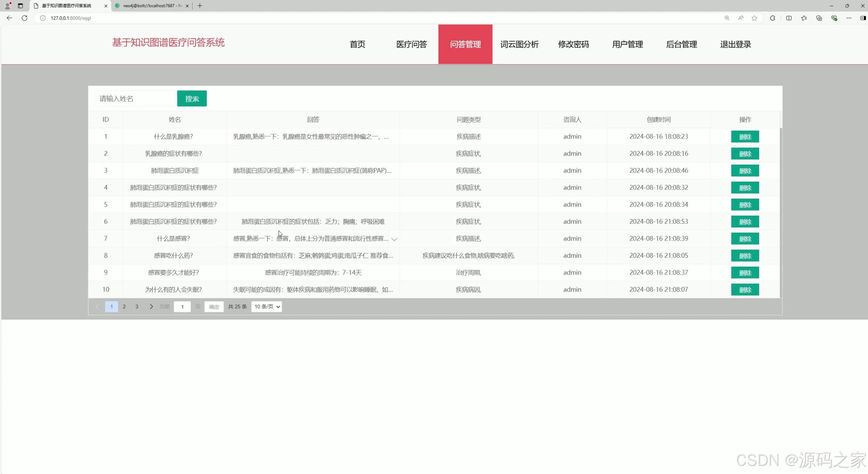Focus the 请输入姓名 search input
The height and width of the screenshot is (474, 868).
click(135, 99)
